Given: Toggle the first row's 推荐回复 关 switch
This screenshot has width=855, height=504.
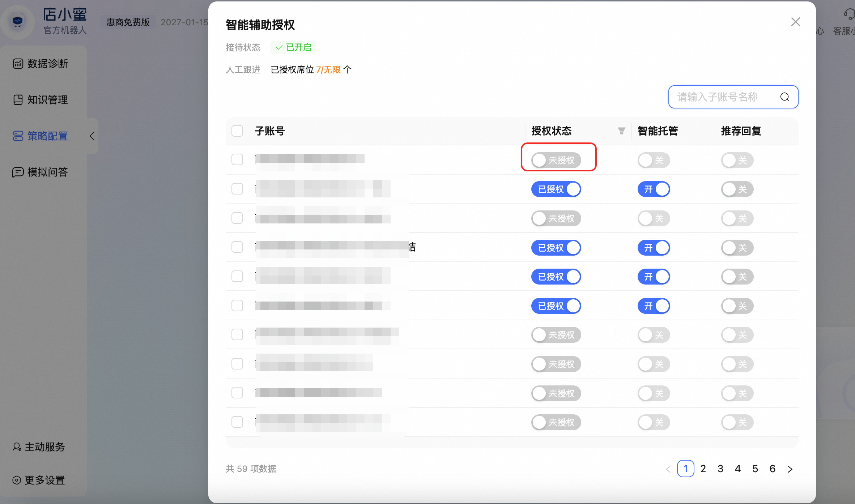Looking at the screenshot, I should [x=737, y=160].
